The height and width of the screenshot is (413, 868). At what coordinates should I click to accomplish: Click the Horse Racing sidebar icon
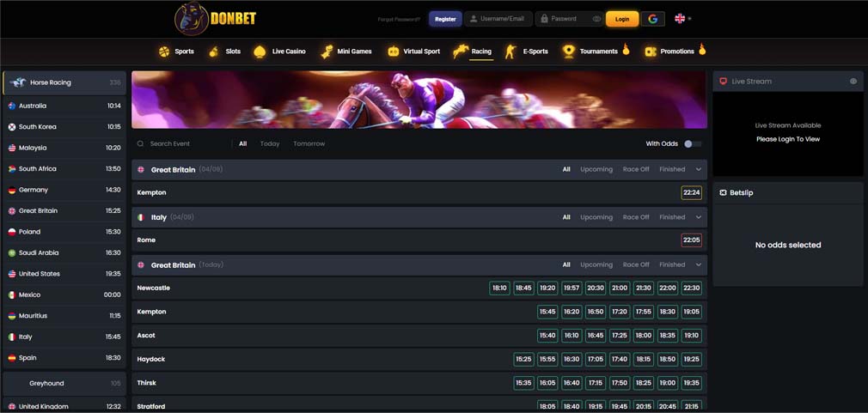(18, 82)
